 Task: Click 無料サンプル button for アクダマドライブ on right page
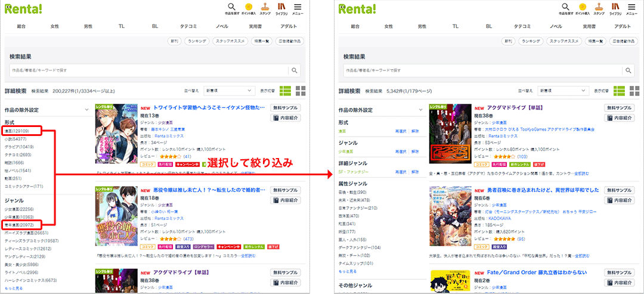[x=619, y=108]
